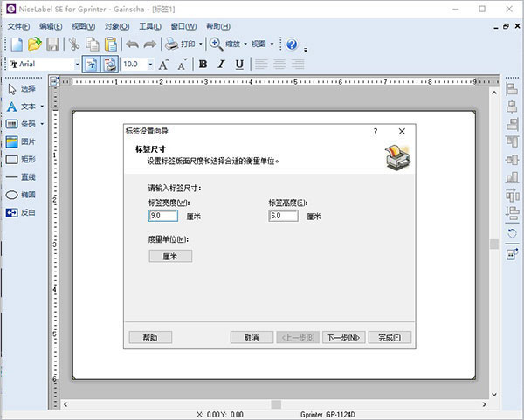Click label setup icon at ruler corner
524x420 pixels.
[54, 81]
